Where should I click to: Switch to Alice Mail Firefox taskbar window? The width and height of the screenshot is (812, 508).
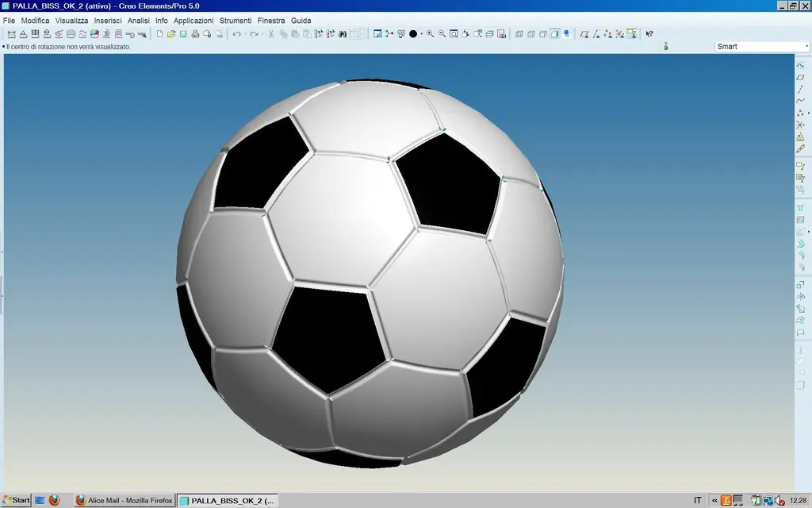(124, 500)
